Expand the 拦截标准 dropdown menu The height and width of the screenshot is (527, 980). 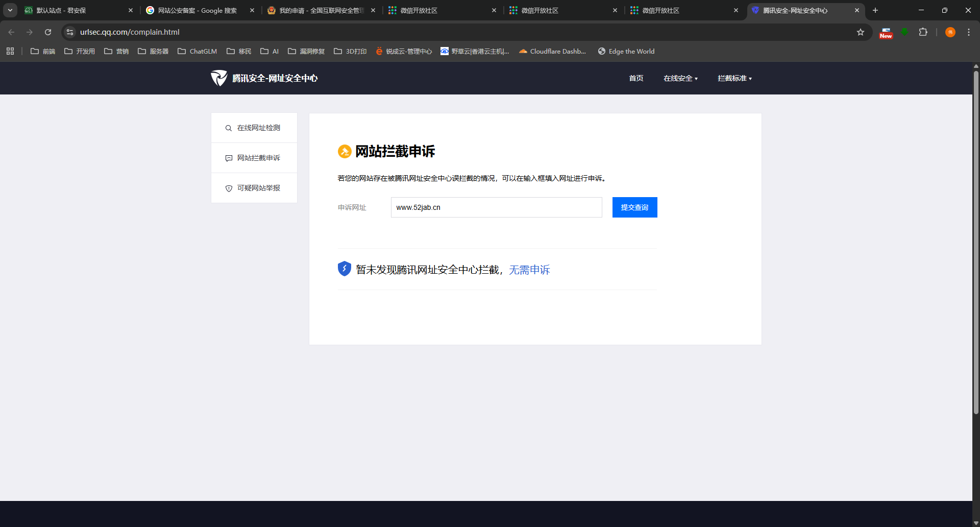tap(734, 78)
